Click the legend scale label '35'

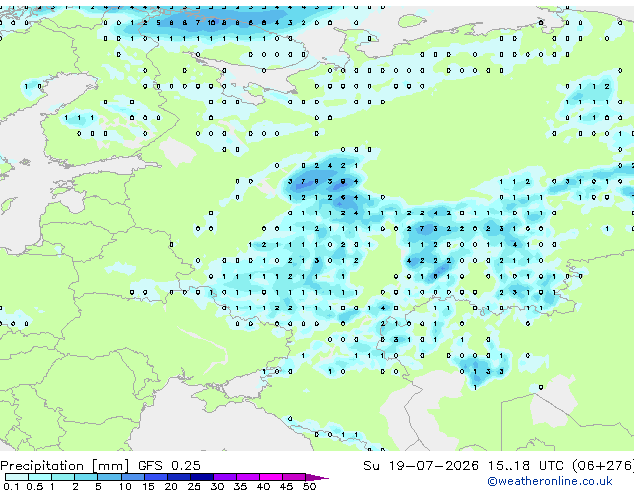(240, 486)
